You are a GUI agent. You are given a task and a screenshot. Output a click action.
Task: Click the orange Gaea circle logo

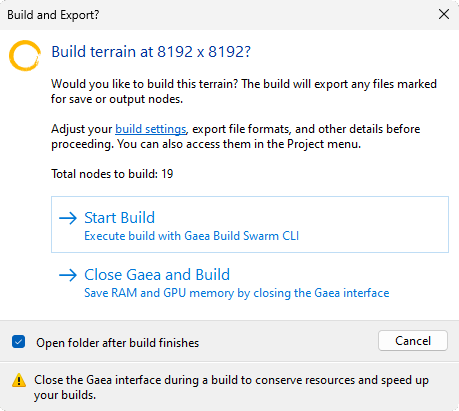(25, 55)
